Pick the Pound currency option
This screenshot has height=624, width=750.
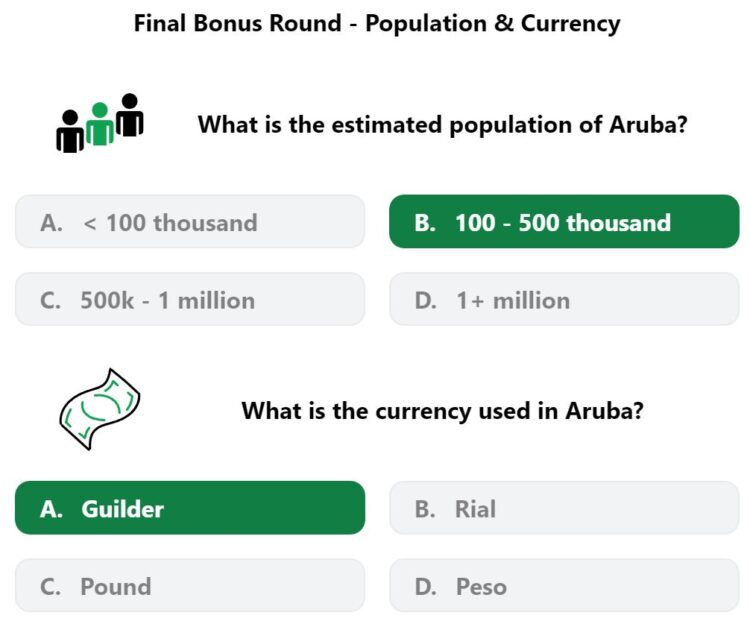pyautogui.click(x=190, y=586)
